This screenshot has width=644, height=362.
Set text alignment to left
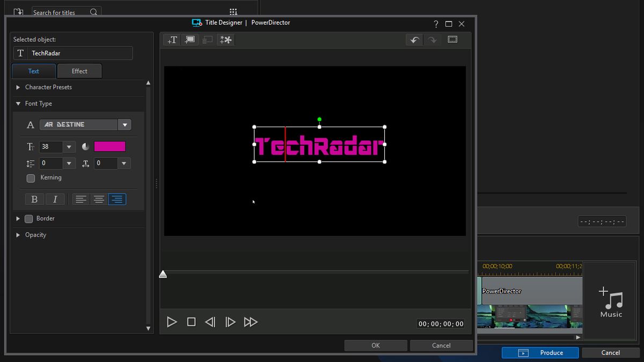click(80, 199)
